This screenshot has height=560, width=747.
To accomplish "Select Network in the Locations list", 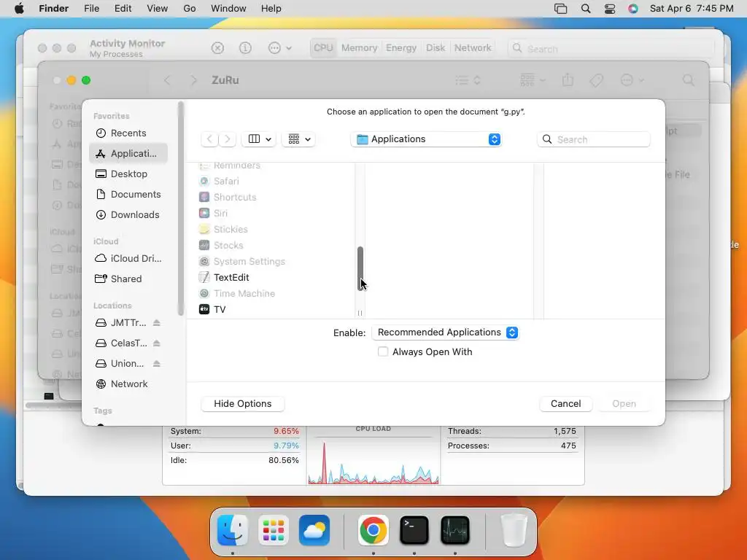I will 128,384.
